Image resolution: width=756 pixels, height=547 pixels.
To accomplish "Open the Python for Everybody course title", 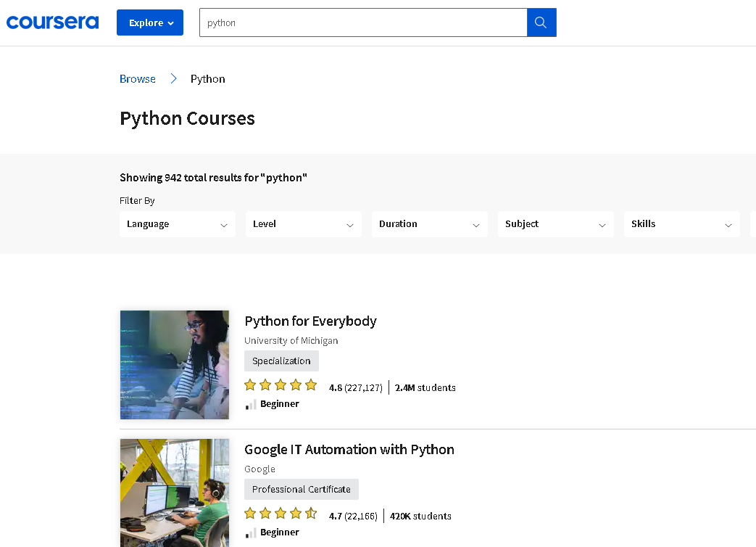I will point(310,321).
